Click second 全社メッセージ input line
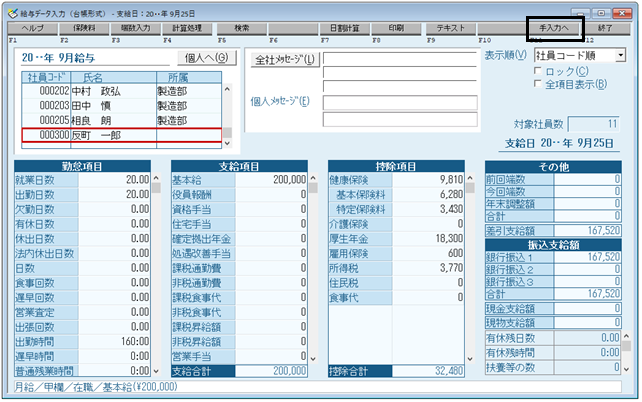The height and width of the screenshot is (402, 642). click(x=400, y=72)
